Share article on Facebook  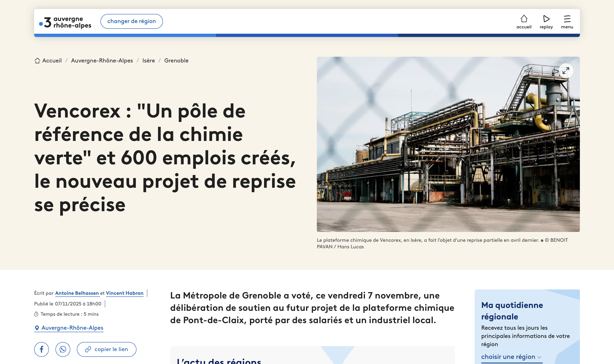(x=42, y=349)
